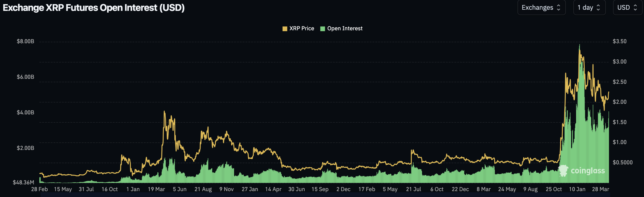The width and height of the screenshot is (644, 197).
Task: Click the $0.5000 right axis label
Action: pos(623,163)
